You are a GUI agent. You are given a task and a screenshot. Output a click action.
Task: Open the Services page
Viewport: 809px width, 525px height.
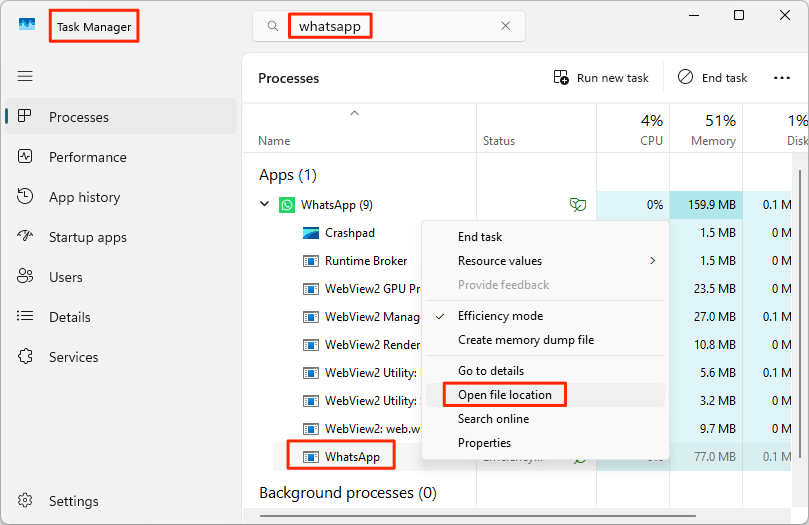coord(121,357)
